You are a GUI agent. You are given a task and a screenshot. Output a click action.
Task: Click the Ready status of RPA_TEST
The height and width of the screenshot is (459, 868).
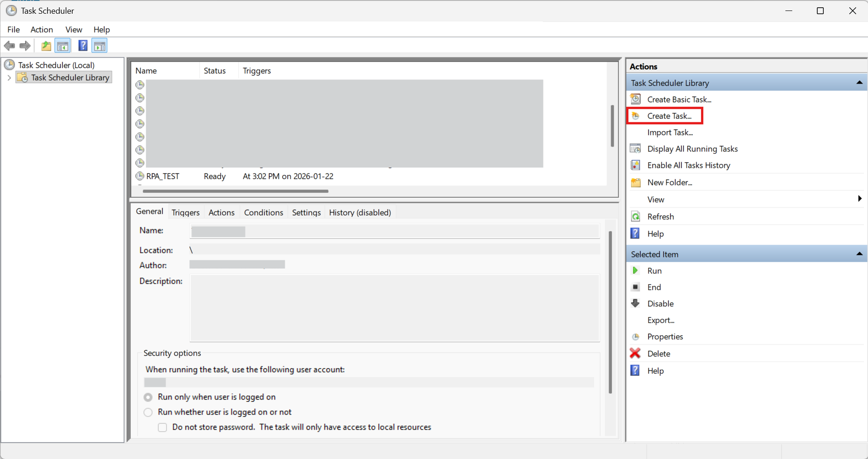tap(214, 176)
